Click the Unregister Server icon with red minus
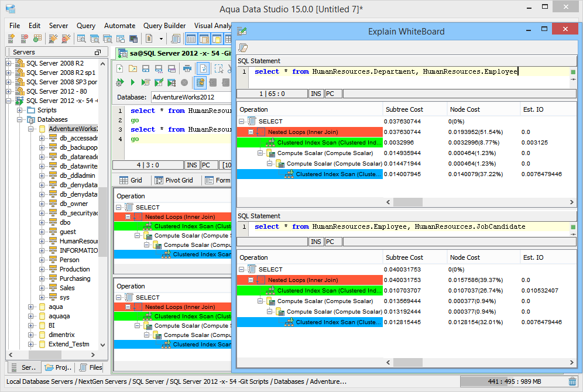The height and width of the screenshot is (392, 583). pos(24,38)
